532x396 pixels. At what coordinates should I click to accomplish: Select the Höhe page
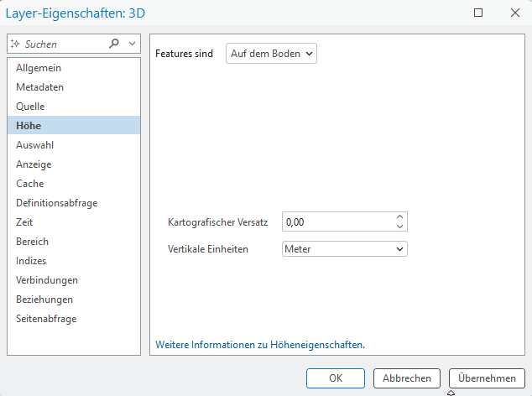click(x=74, y=126)
